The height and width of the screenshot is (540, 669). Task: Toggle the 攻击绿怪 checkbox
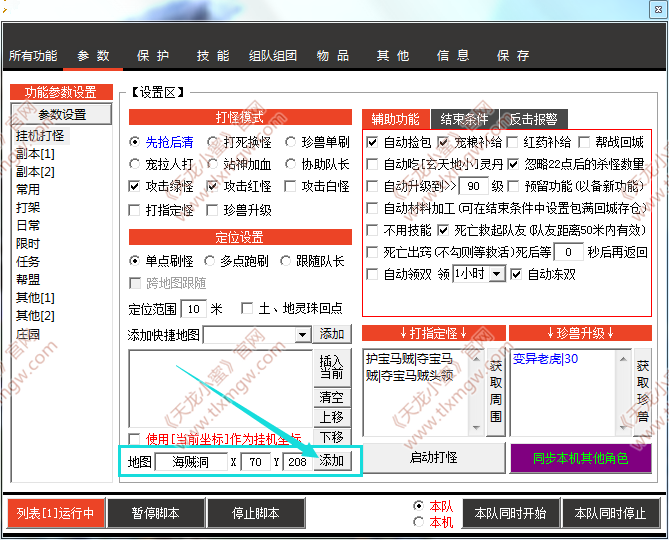(134, 186)
